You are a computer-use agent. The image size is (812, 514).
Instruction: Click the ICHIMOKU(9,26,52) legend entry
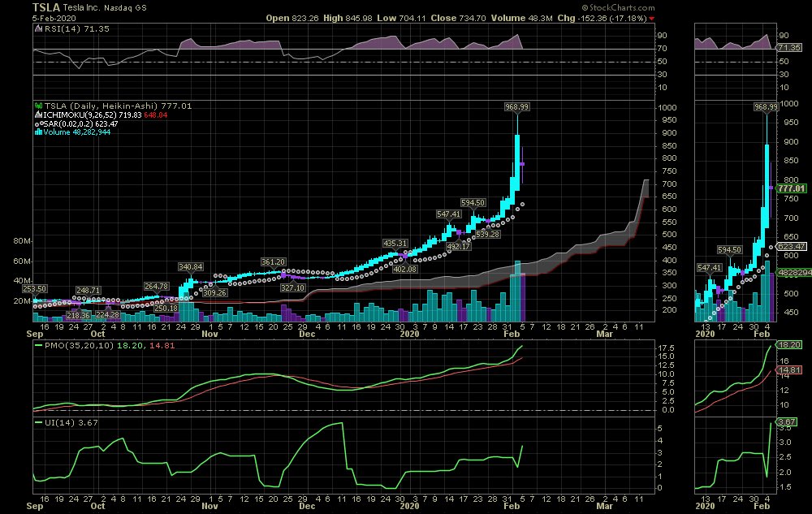106,115
